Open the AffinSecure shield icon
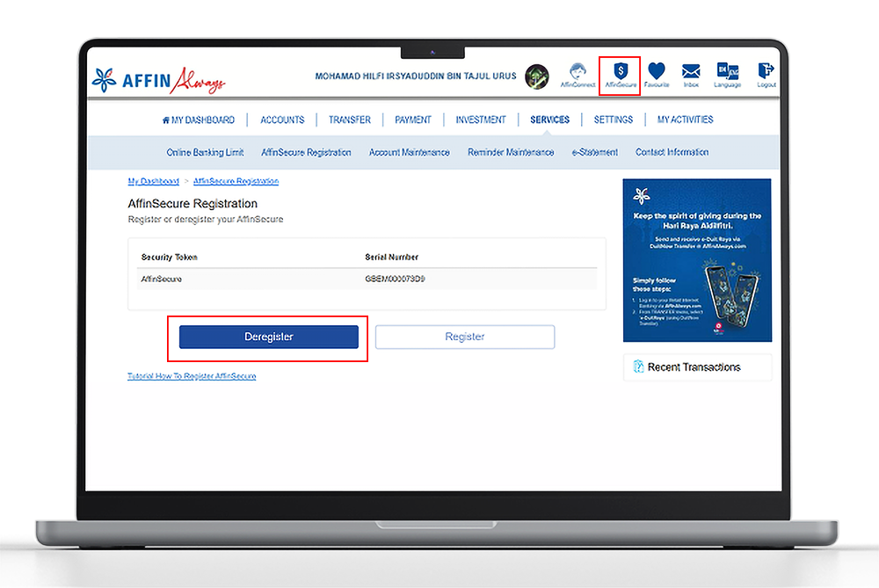Image resolution: width=879 pixels, height=588 pixels. (x=621, y=74)
